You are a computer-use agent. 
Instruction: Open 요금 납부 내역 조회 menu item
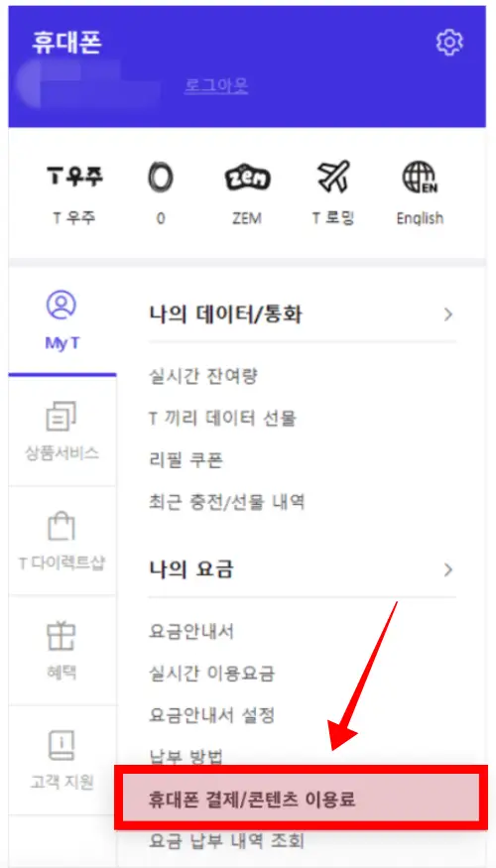(x=226, y=841)
